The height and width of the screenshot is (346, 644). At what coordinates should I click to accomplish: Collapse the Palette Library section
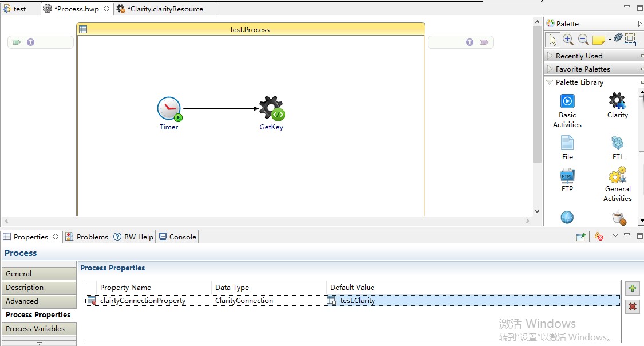579,82
